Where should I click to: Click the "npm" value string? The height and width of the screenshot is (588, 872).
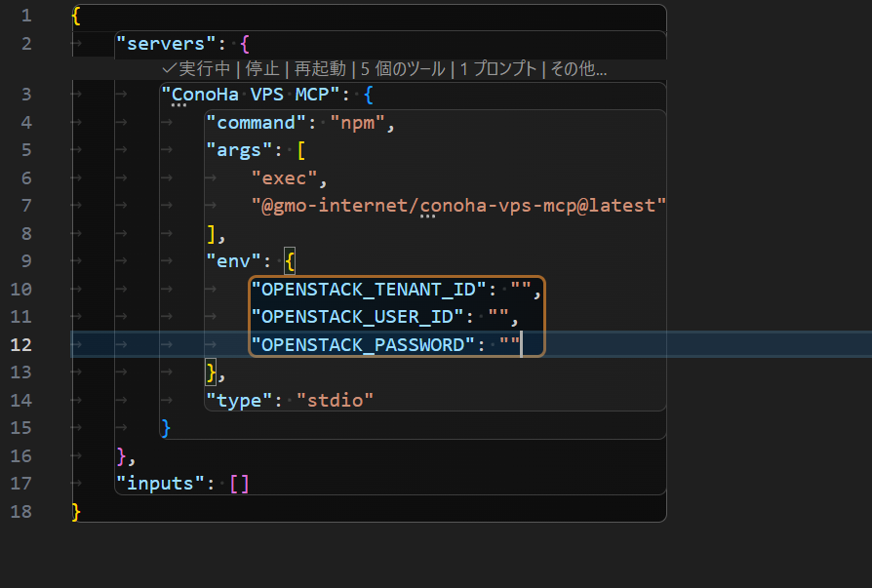[358, 122]
